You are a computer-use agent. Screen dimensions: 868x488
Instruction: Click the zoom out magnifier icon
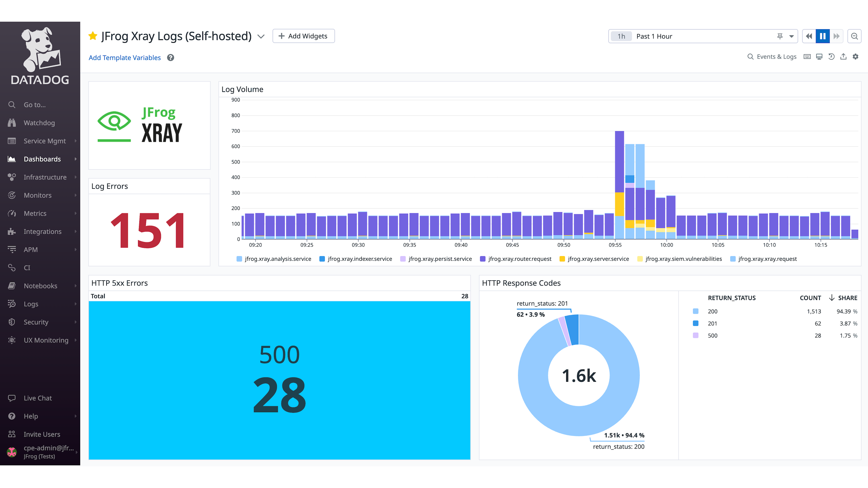pyautogui.click(x=854, y=36)
